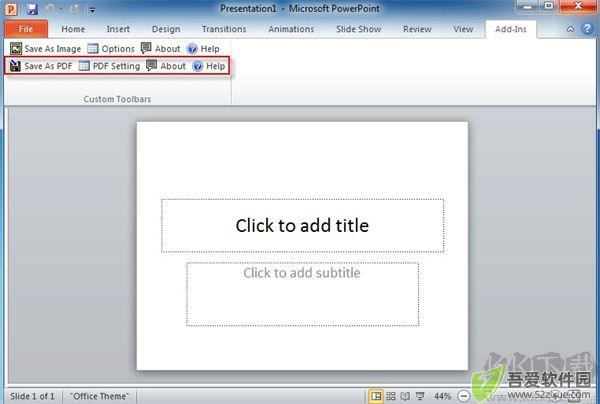Select the Add-Ins tab
Viewport: 600px width, 404px height.
511,29
